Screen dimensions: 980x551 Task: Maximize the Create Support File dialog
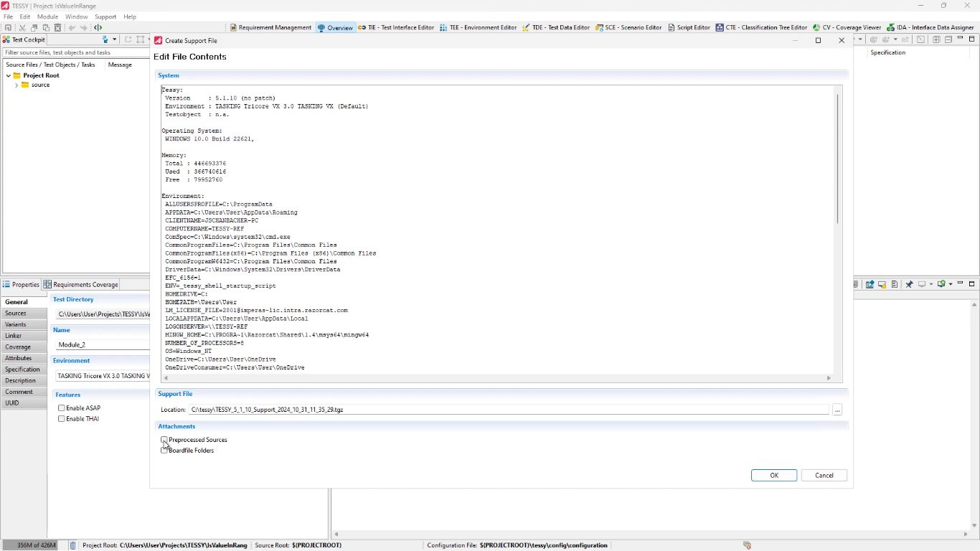pos(818,41)
